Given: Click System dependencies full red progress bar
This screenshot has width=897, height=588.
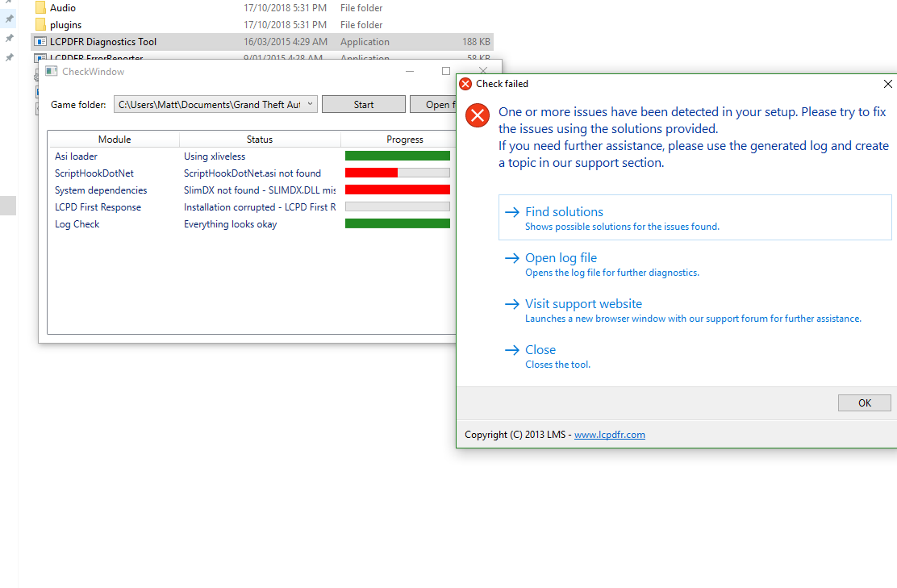Looking at the screenshot, I should click(x=398, y=190).
